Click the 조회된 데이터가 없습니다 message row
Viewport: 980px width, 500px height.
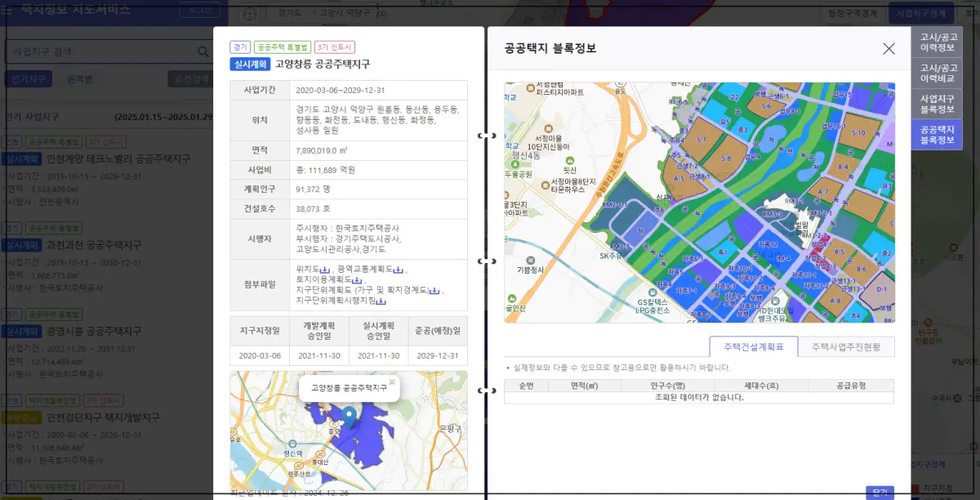click(x=699, y=398)
